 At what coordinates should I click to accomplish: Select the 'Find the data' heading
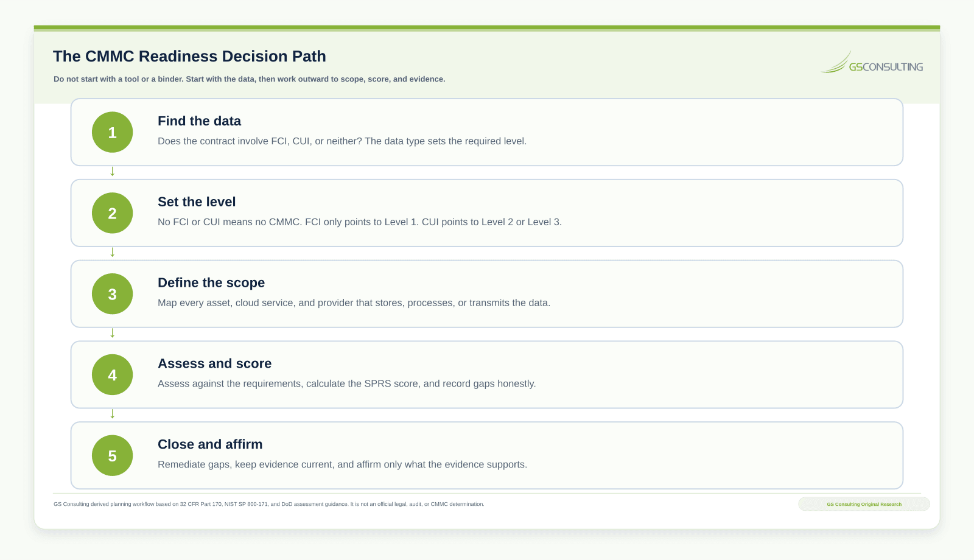pos(199,121)
